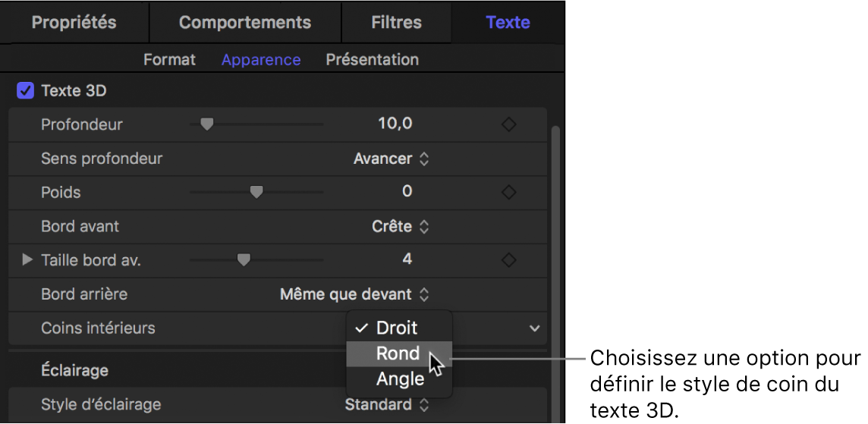
Task: Click the Poids keyframe diamond icon
Action: click(509, 193)
